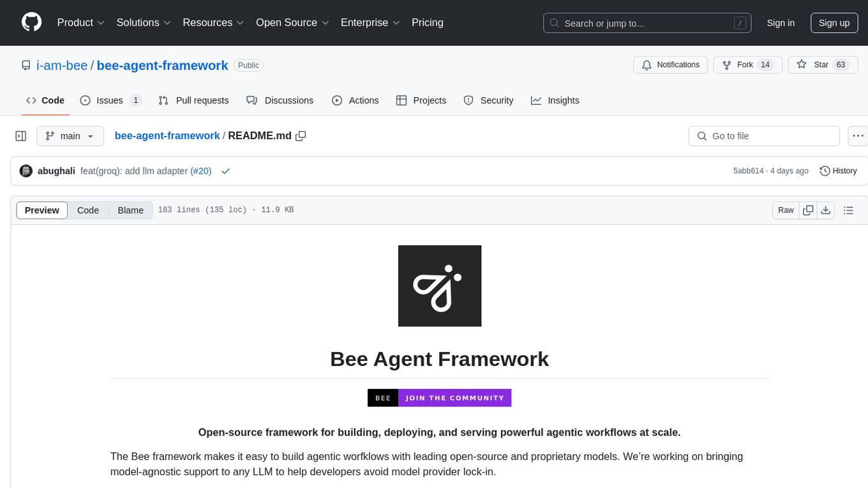Viewport: 868px width, 488px height.
Task: View commit checks status checkmark
Action: [225, 171]
